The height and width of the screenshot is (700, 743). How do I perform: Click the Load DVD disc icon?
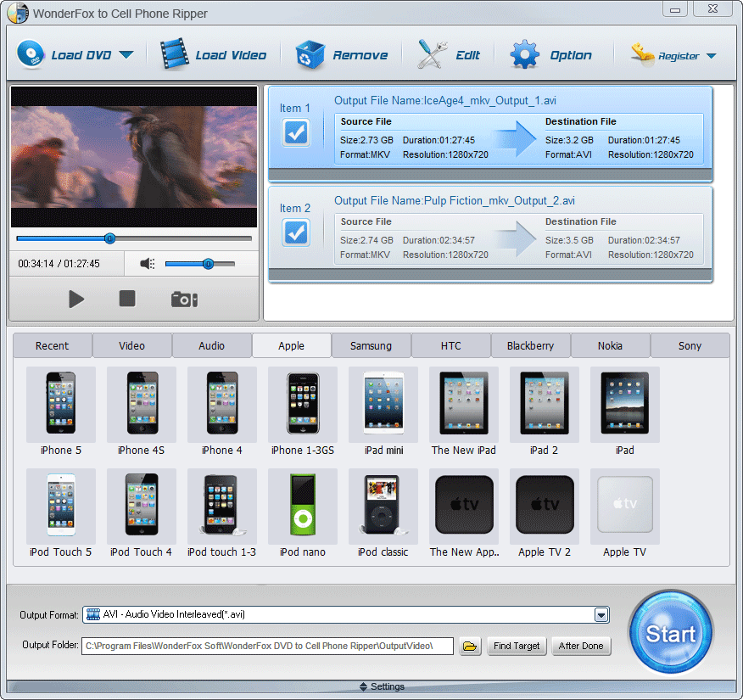31,54
